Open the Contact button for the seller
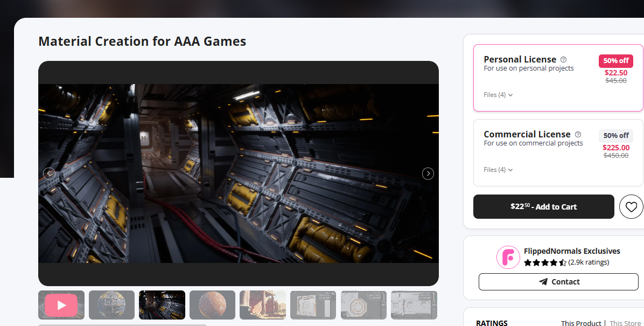This screenshot has height=326, width=644. pyautogui.click(x=558, y=281)
